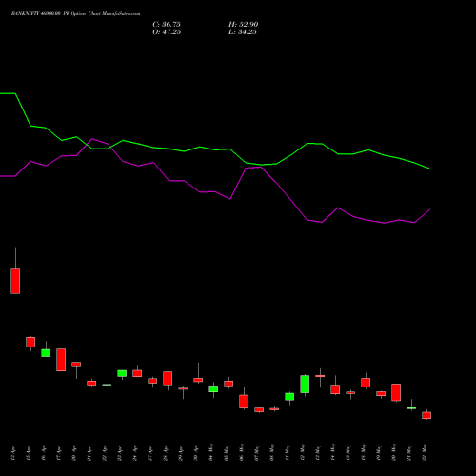Select the high value H: 52.90
This screenshot has width=476, height=476.
(x=243, y=25)
